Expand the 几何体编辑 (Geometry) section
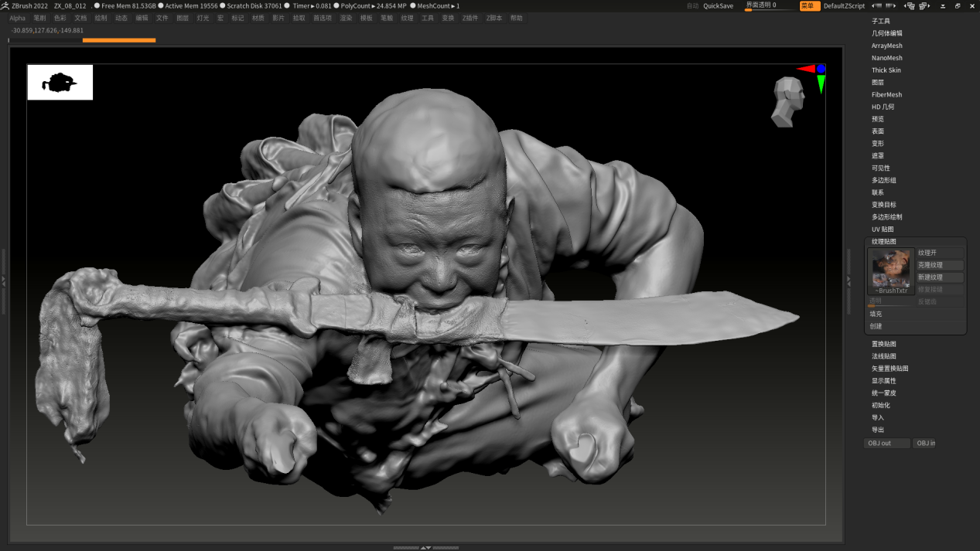980x551 pixels. 886,33
